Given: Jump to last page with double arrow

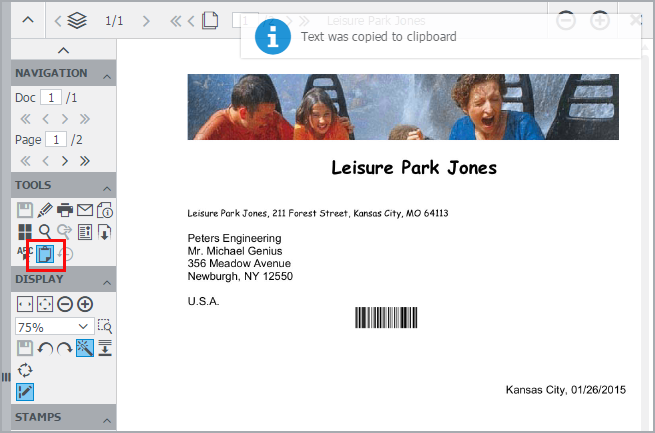Looking at the screenshot, I should click(x=85, y=160).
